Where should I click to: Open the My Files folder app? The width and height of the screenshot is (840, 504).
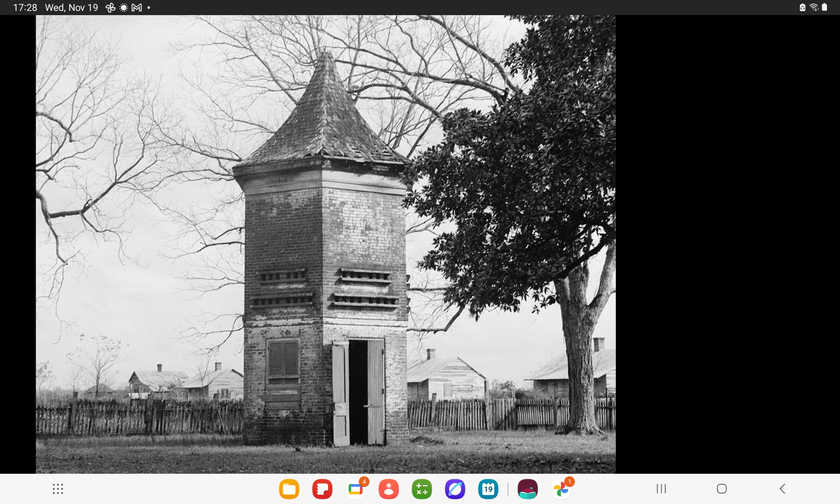tap(289, 489)
